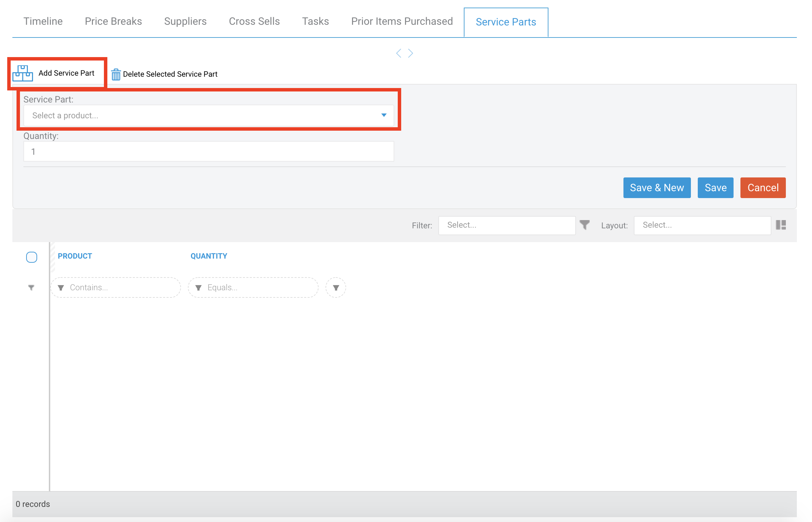
Task: Click the Add Service Part boxes icon
Action: [x=23, y=73]
